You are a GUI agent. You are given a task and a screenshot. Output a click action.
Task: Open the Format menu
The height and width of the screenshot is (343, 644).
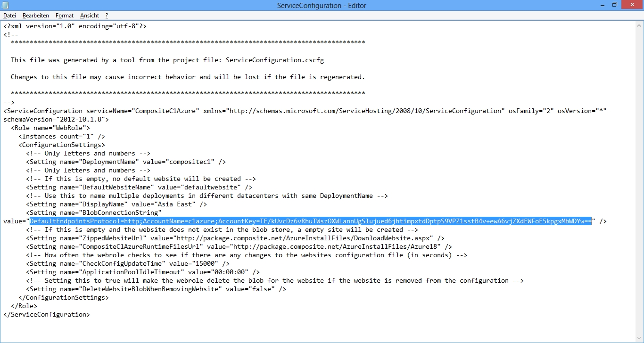pyautogui.click(x=65, y=16)
